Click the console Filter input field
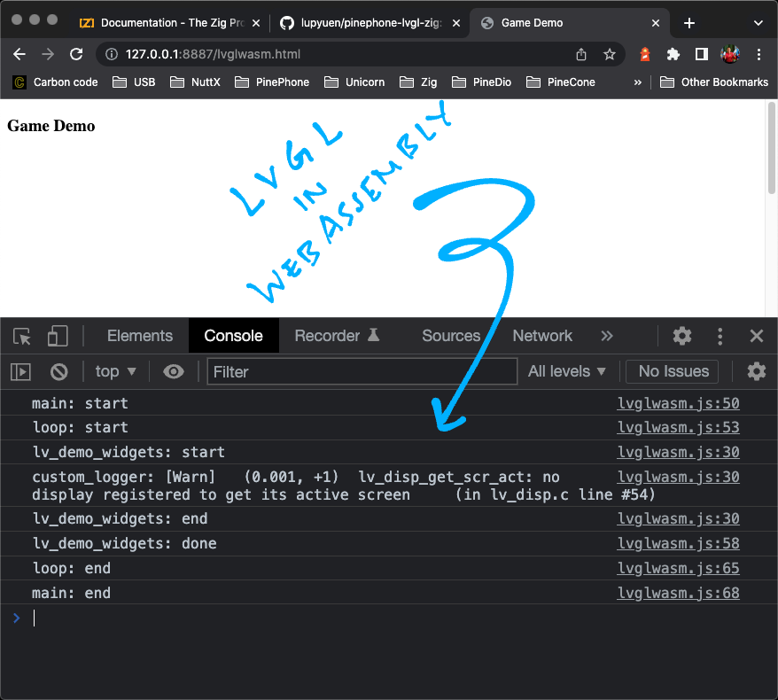 pos(362,371)
